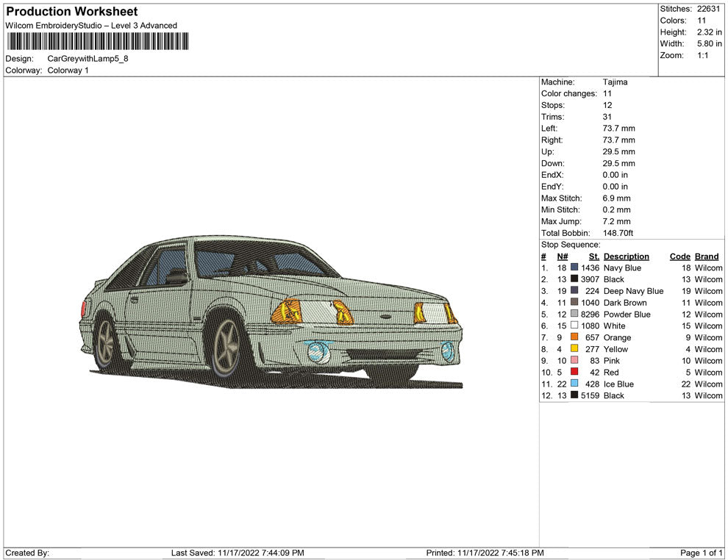728x560 pixels.
Task: Click the Brand column header
Action: tap(706, 256)
